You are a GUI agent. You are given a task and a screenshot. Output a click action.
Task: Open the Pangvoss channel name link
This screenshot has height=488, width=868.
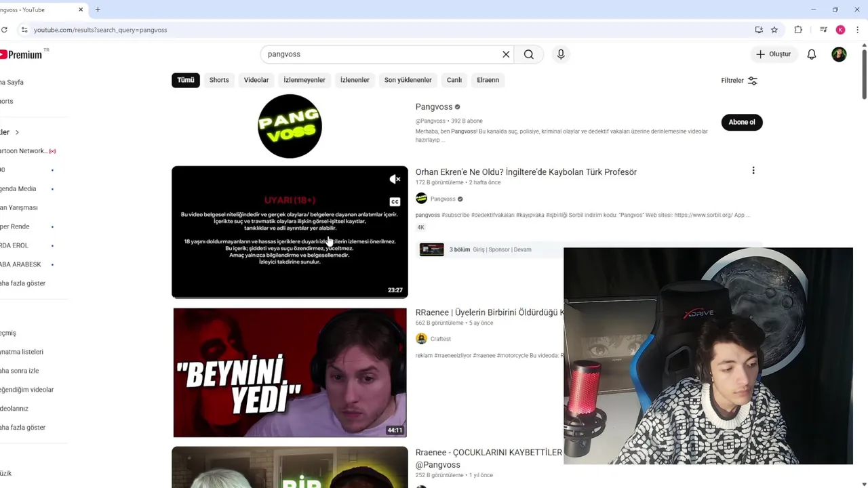point(434,106)
